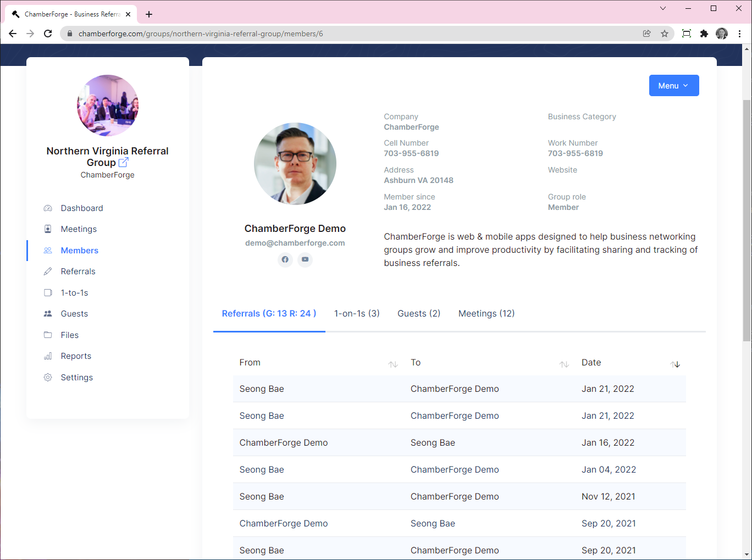This screenshot has width=752, height=560.
Task: Open Referrals page in the sidebar
Action: (x=78, y=271)
